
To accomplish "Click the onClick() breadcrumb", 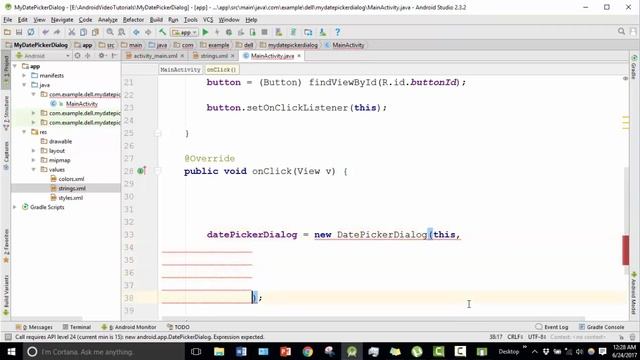I will point(221,70).
